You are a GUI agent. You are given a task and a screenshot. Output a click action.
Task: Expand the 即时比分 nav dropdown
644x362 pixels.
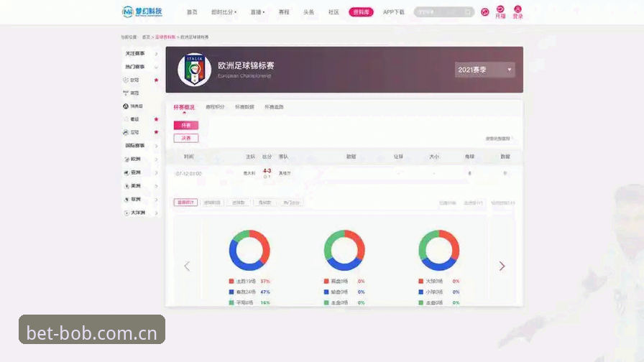click(224, 12)
